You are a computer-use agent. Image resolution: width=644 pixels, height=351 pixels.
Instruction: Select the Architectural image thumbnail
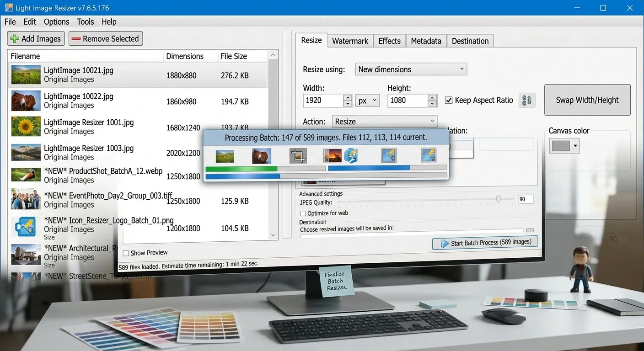click(26, 255)
